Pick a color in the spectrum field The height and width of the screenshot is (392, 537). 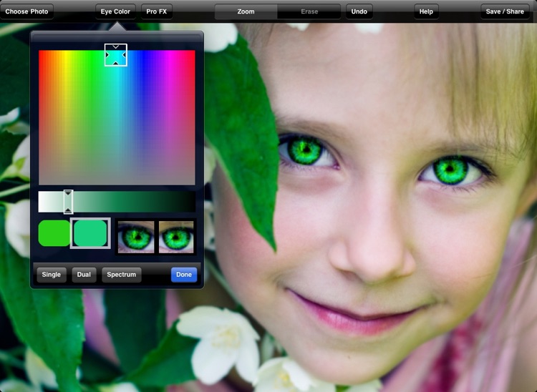click(117, 117)
